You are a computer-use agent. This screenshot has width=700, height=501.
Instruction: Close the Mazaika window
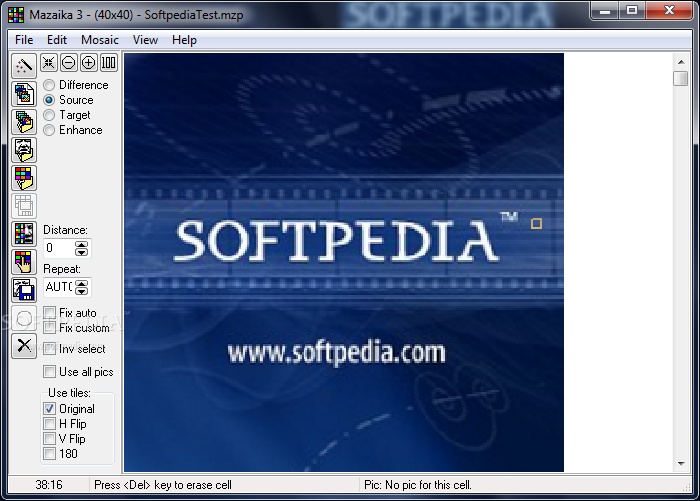click(x=669, y=11)
